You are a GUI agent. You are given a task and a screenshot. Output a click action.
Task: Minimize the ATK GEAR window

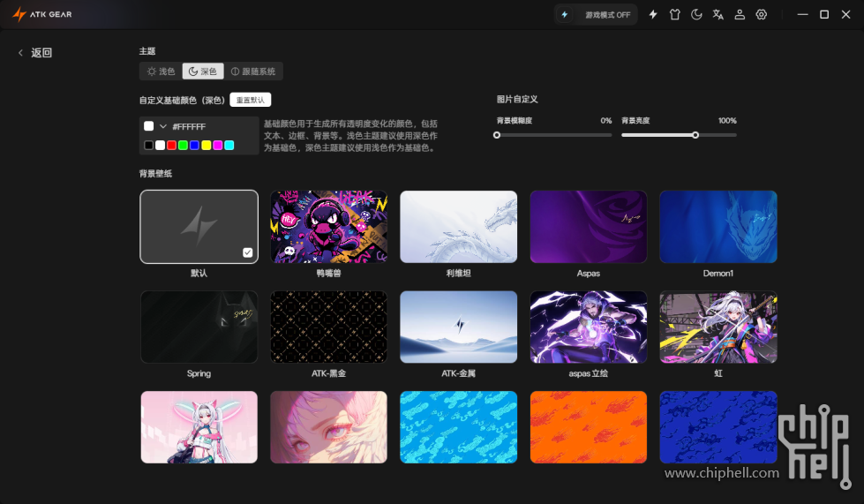point(803,15)
